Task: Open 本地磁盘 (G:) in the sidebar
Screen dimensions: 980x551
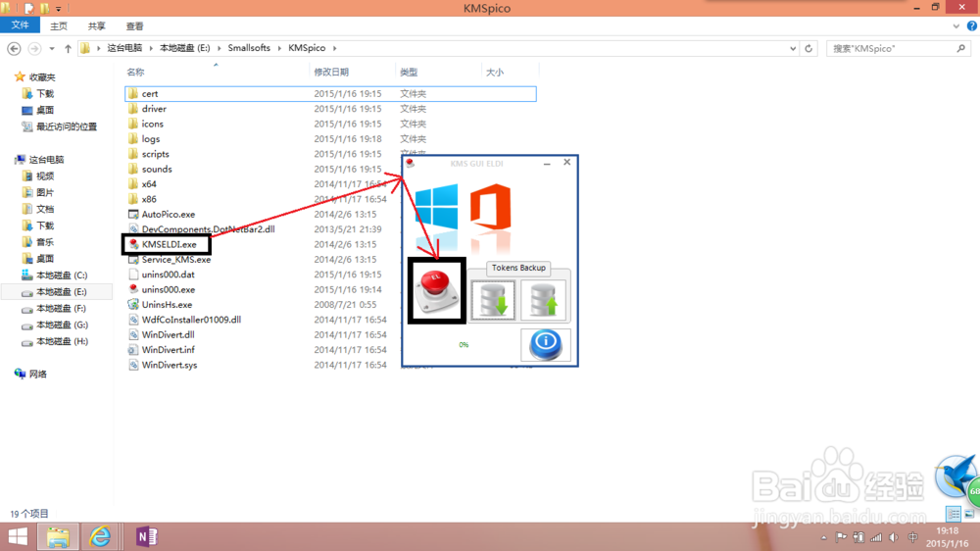Action: (x=61, y=325)
